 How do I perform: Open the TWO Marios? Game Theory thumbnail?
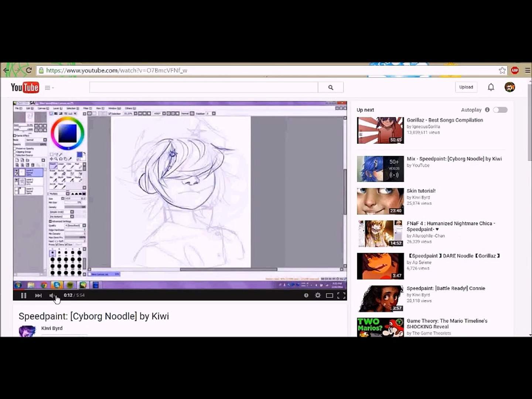pos(380,327)
